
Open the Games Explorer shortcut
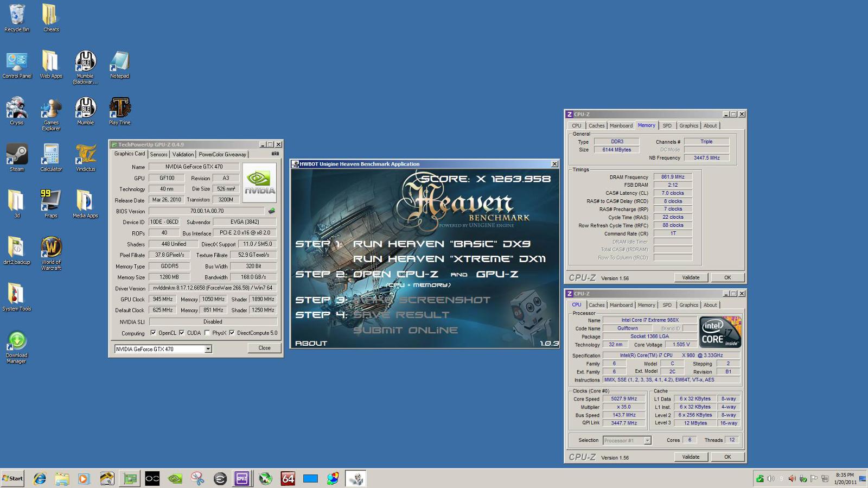(51, 115)
